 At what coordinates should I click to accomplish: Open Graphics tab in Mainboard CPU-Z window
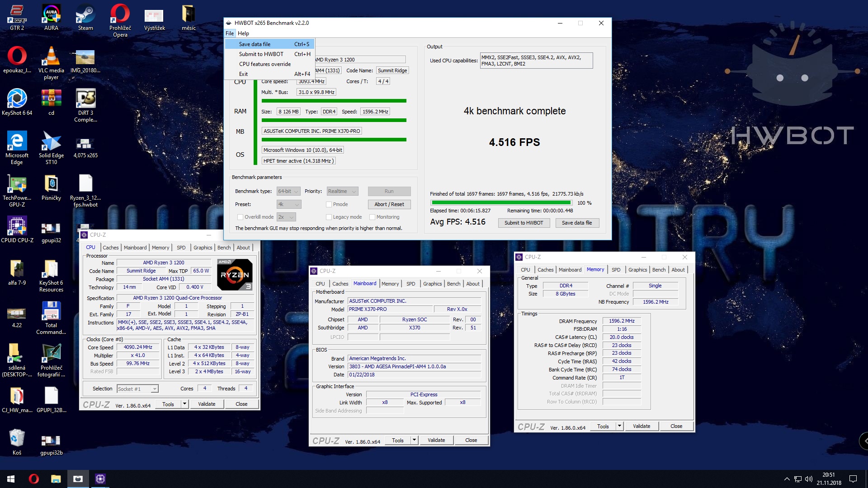(432, 284)
